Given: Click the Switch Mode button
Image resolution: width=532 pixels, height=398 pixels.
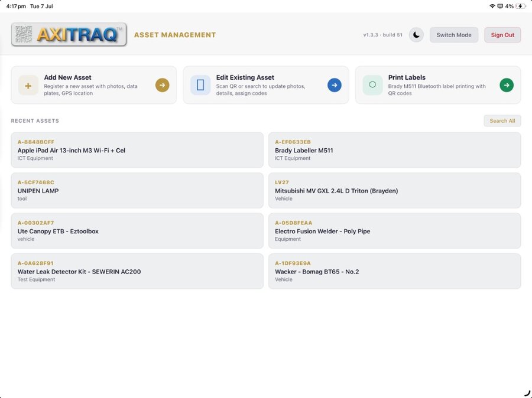Looking at the screenshot, I should coord(454,35).
